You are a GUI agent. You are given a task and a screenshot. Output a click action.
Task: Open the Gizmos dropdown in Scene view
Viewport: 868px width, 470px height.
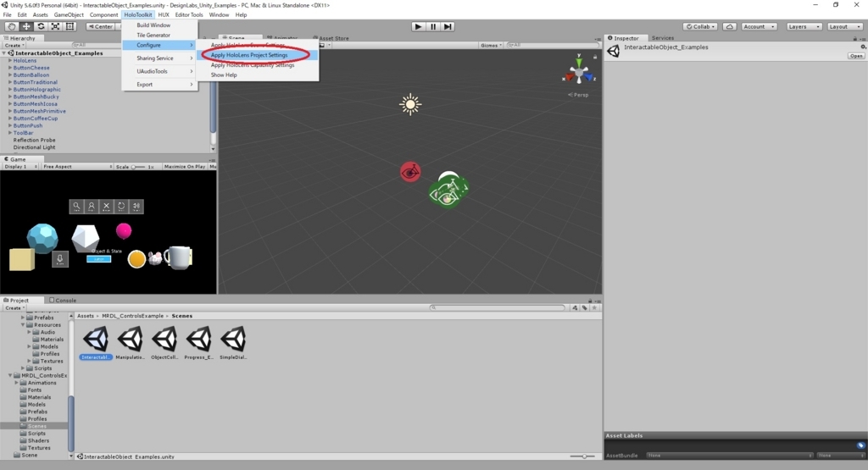[x=492, y=46]
